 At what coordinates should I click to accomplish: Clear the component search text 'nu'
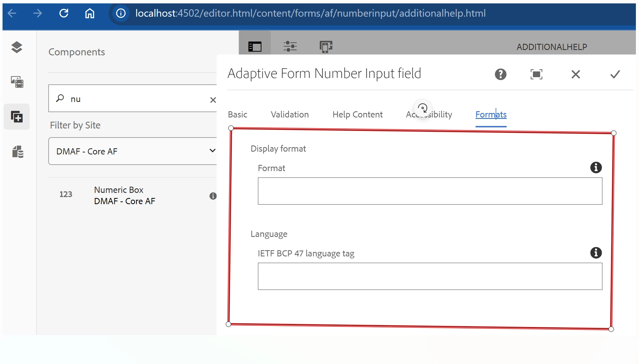(213, 100)
